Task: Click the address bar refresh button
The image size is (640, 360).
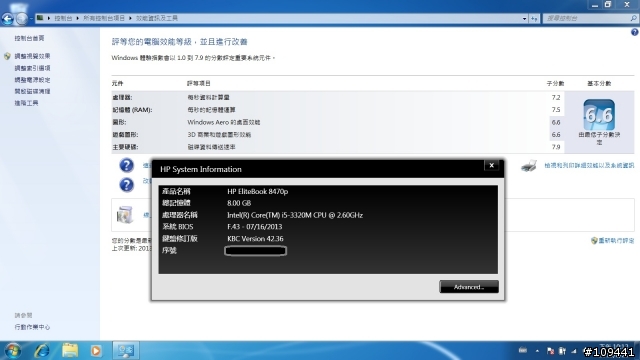Action: coord(534,18)
